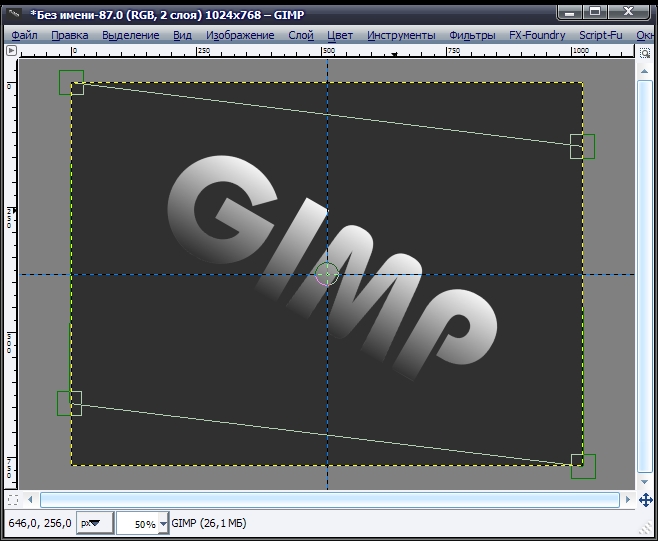Image resolution: width=658 pixels, height=541 pixels.
Task: Click the bottom-right transform corner handle
Action: pos(583,466)
